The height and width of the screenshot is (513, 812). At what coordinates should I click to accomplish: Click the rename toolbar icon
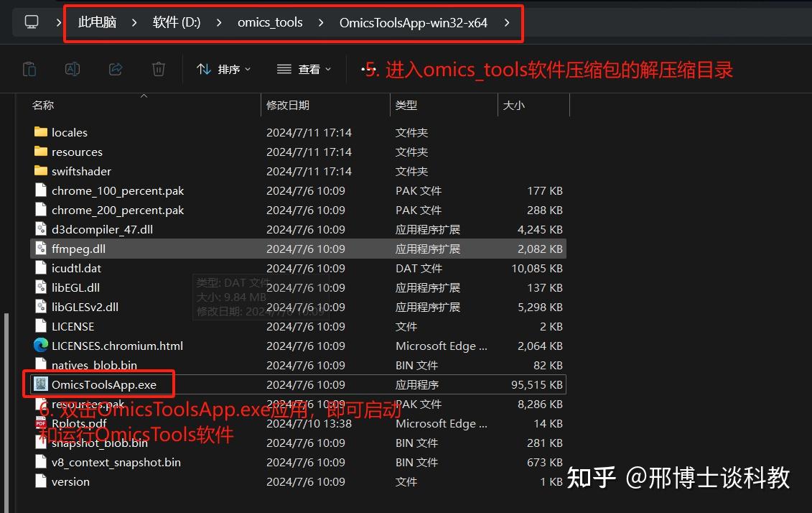click(x=72, y=68)
